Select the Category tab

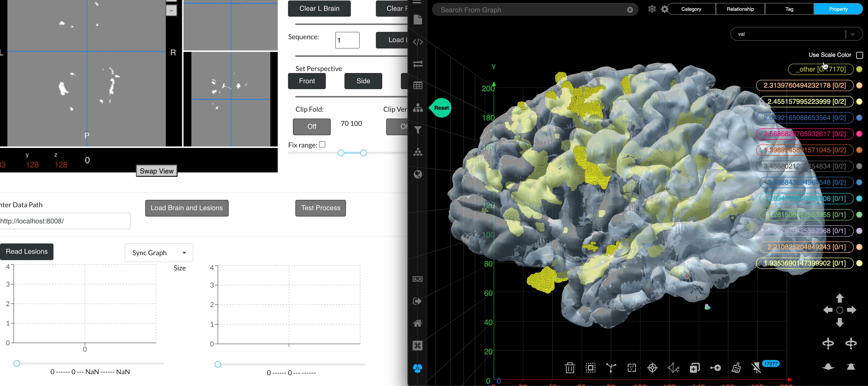click(691, 9)
